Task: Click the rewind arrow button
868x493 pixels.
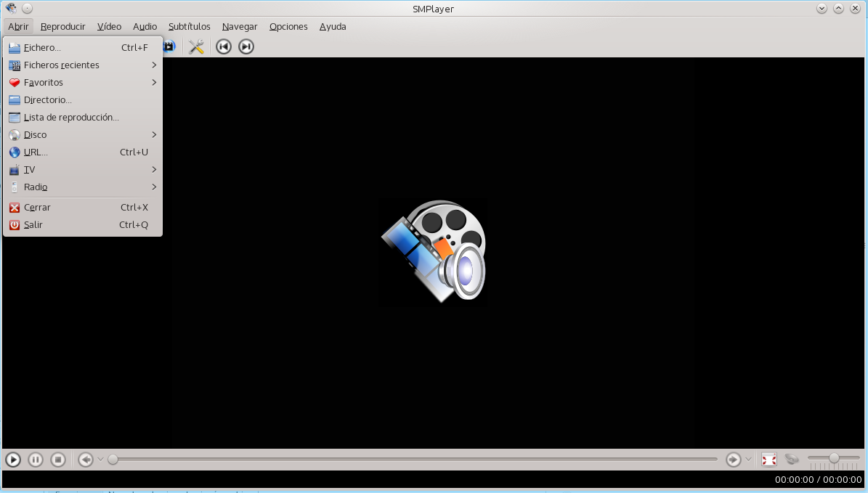Action: [x=85, y=460]
